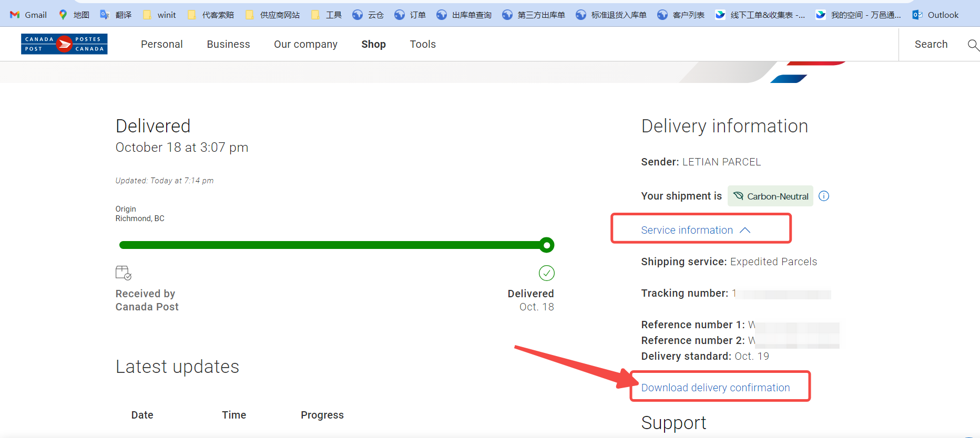Open the Outlook bookmark
Image resolution: width=980 pixels, height=438 pixels.
935,15
